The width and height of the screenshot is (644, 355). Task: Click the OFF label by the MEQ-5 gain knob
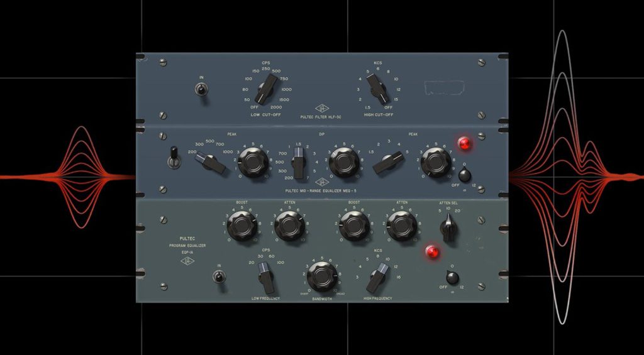click(x=455, y=185)
